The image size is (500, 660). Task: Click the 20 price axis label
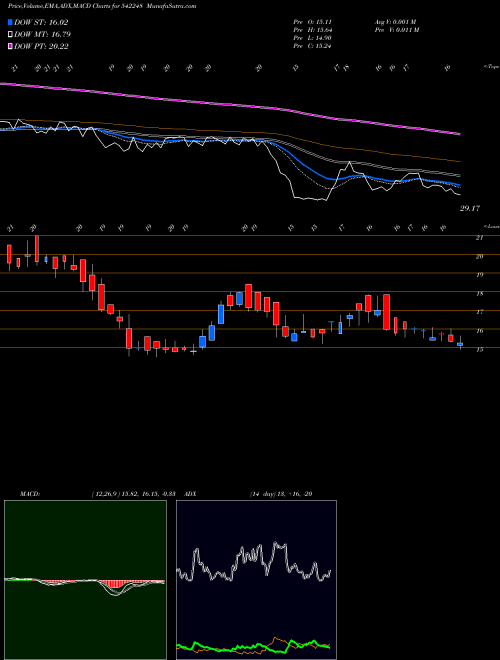pyautogui.click(x=479, y=256)
